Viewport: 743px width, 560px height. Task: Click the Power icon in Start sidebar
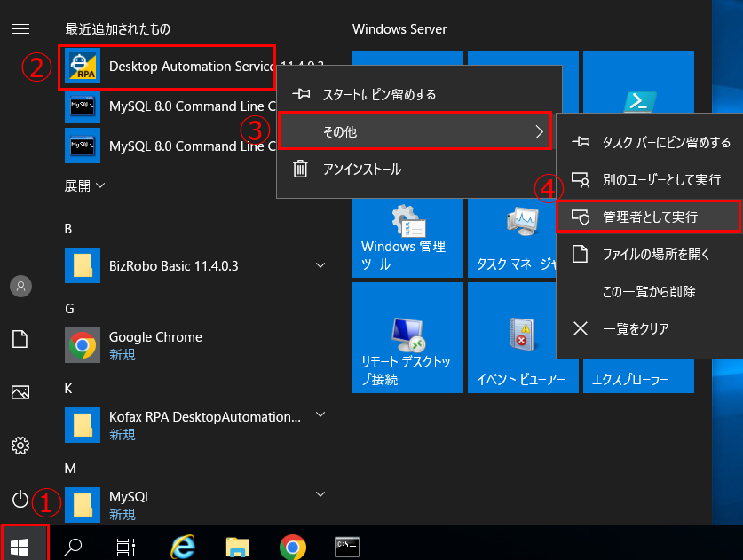click(20, 500)
